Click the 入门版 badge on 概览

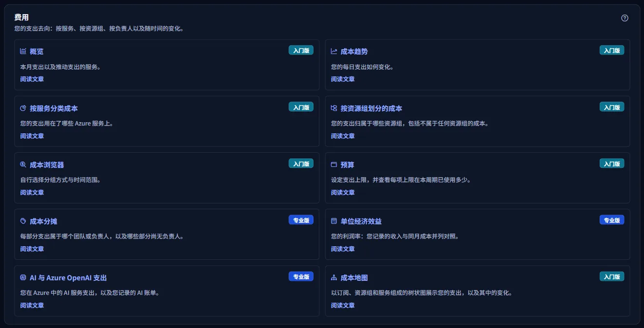click(301, 50)
